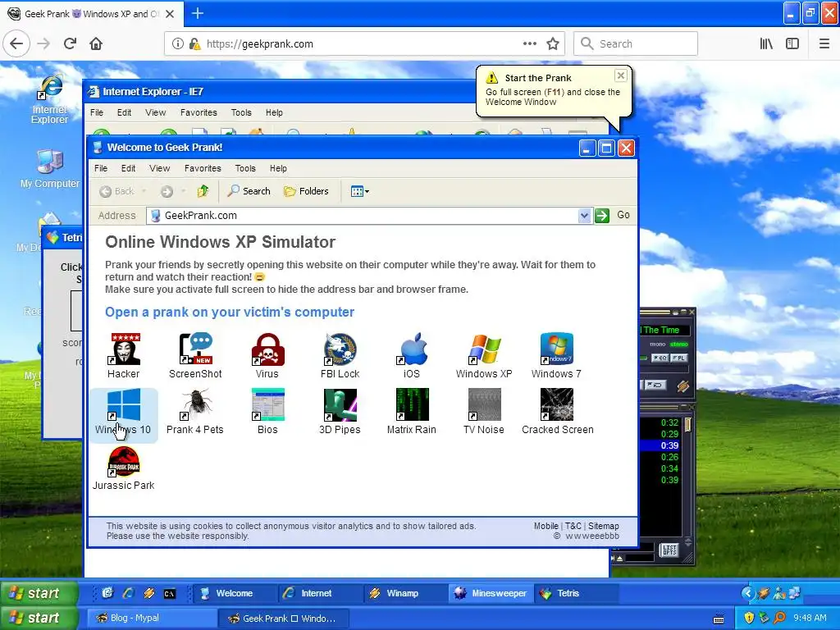This screenshot has height=630, width=840.
Task: Open View menu in Geek Prank window
Action: 160,168
